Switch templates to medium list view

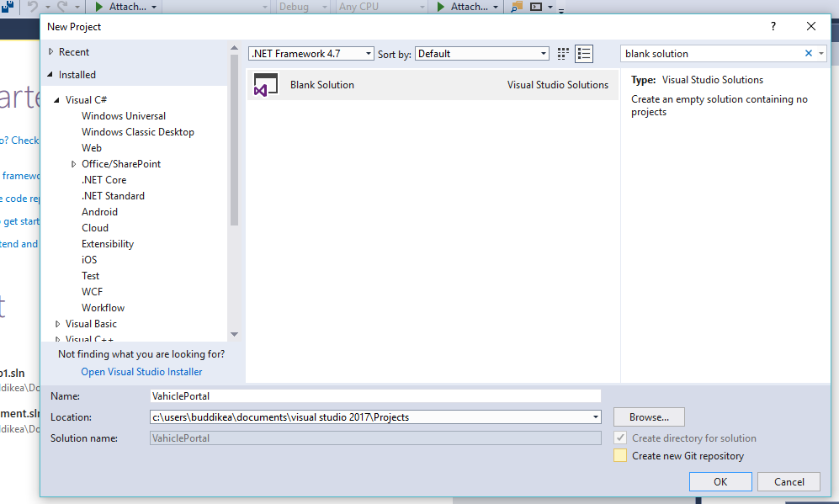tap(584, 54)
